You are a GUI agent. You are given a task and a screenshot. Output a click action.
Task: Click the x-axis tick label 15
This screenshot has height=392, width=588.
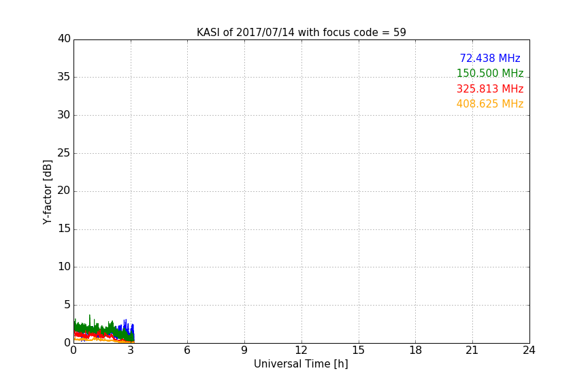[x=358, y=350]
